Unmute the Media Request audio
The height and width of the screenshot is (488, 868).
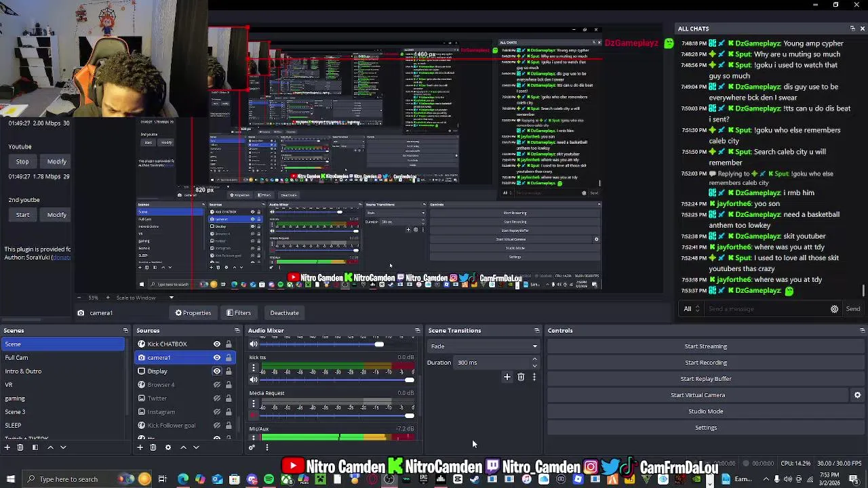pos(254,415)
